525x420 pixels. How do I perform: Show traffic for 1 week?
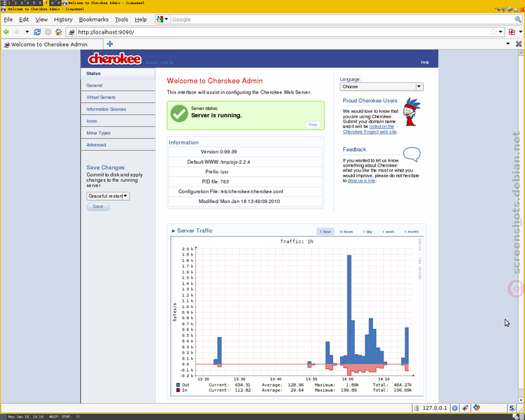388,232
